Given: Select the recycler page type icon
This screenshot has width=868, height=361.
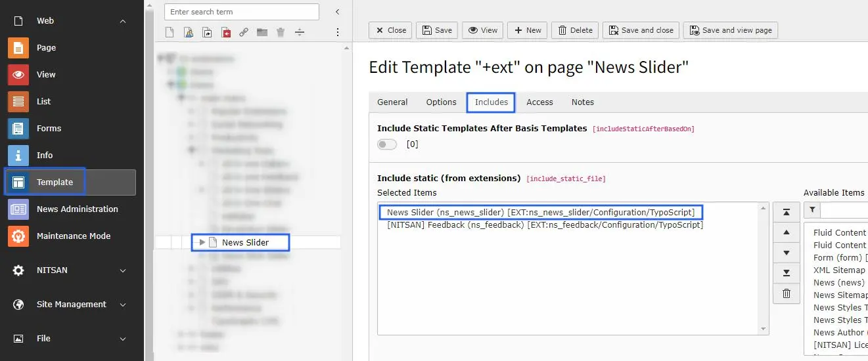Looking at the screenshot, I should 281,32.
